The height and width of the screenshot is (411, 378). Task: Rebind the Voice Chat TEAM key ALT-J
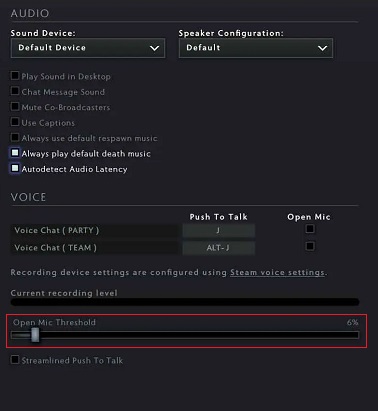(219, 248)
